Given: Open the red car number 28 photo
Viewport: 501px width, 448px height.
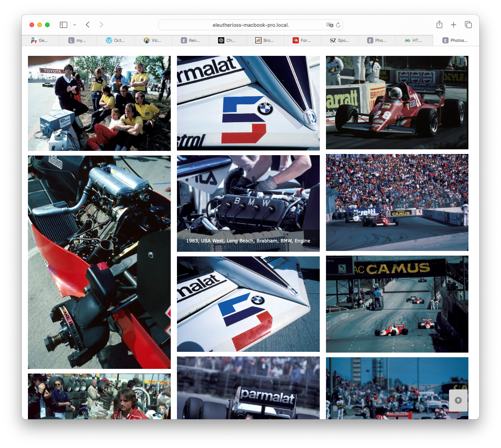Looking at the screenshot, I should pos(397,102).
